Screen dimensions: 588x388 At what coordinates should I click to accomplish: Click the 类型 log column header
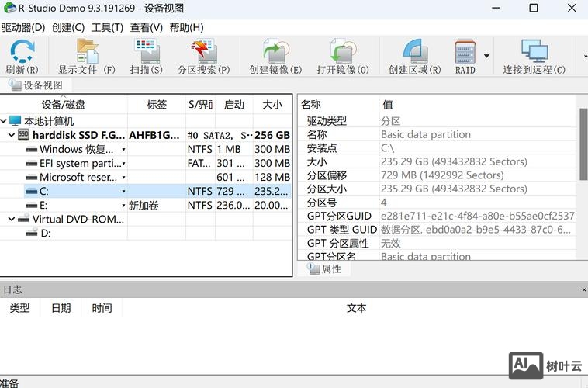click(x=19, y=308)
